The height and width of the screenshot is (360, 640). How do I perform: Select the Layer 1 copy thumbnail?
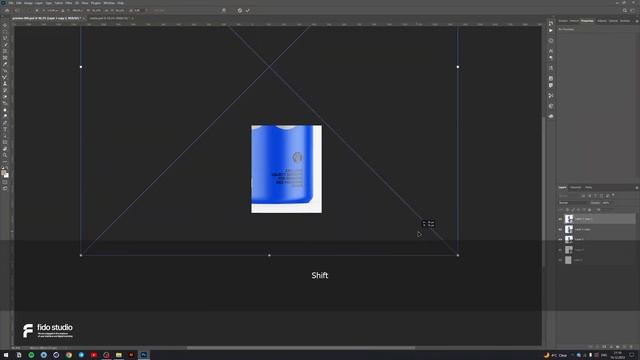[569, 229]
